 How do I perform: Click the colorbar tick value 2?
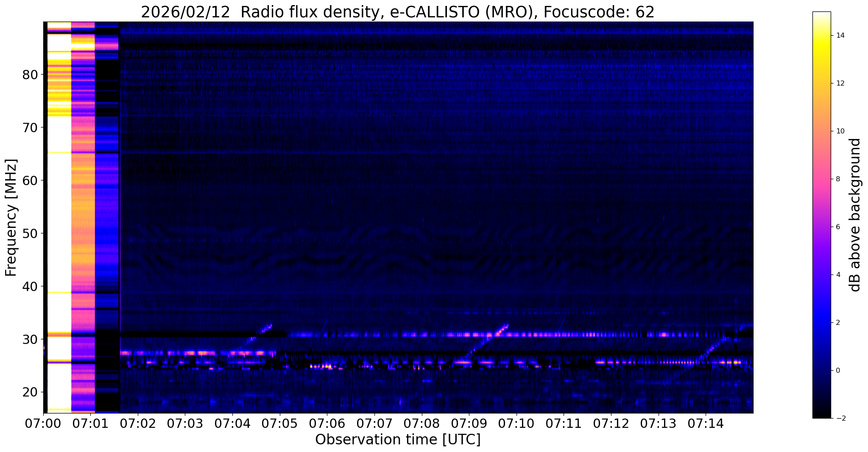[x=837, y=323]
